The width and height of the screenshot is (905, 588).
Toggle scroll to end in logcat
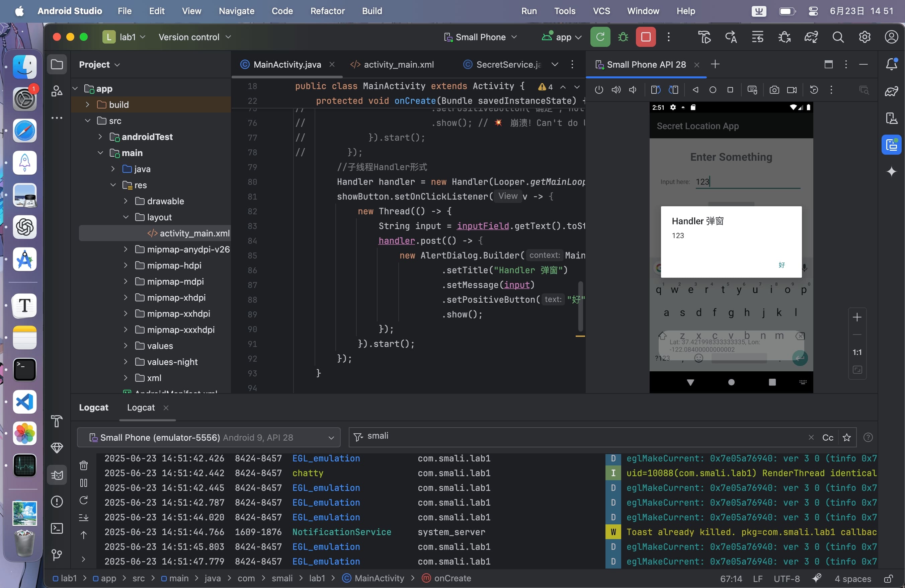[84, 517]
